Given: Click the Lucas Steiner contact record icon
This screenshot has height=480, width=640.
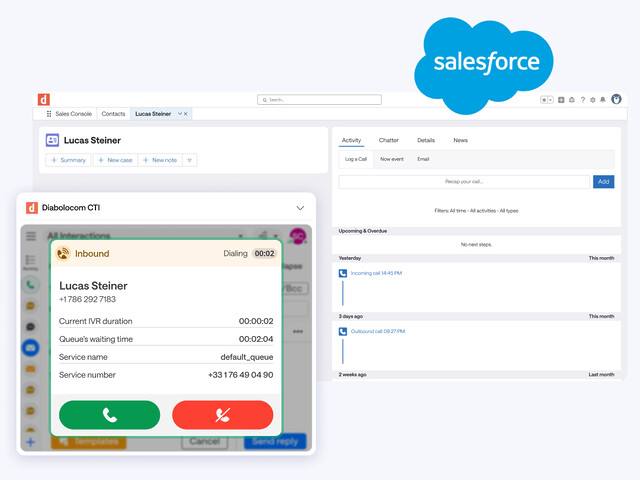Looking at the screenshot, I should point(52,141).
